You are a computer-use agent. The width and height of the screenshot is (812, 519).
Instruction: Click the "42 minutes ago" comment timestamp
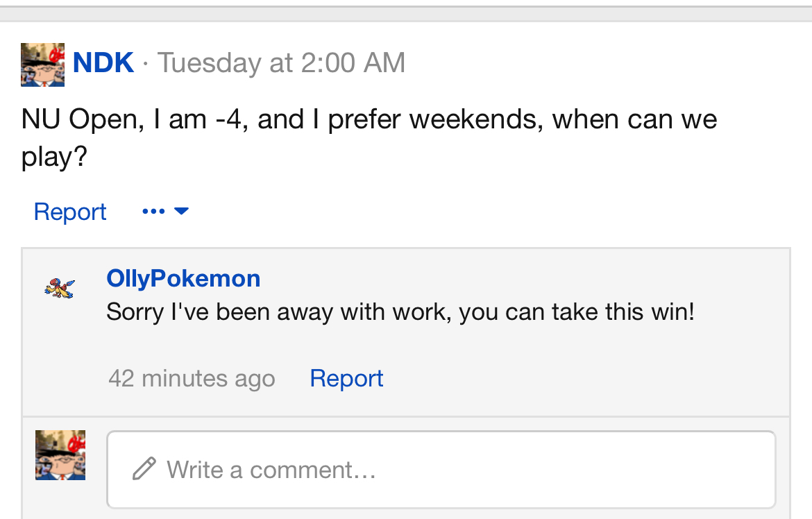point(192,379)
